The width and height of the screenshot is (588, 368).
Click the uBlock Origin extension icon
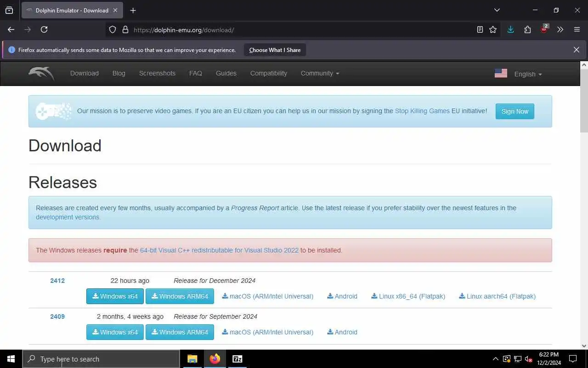coord(544,29)
